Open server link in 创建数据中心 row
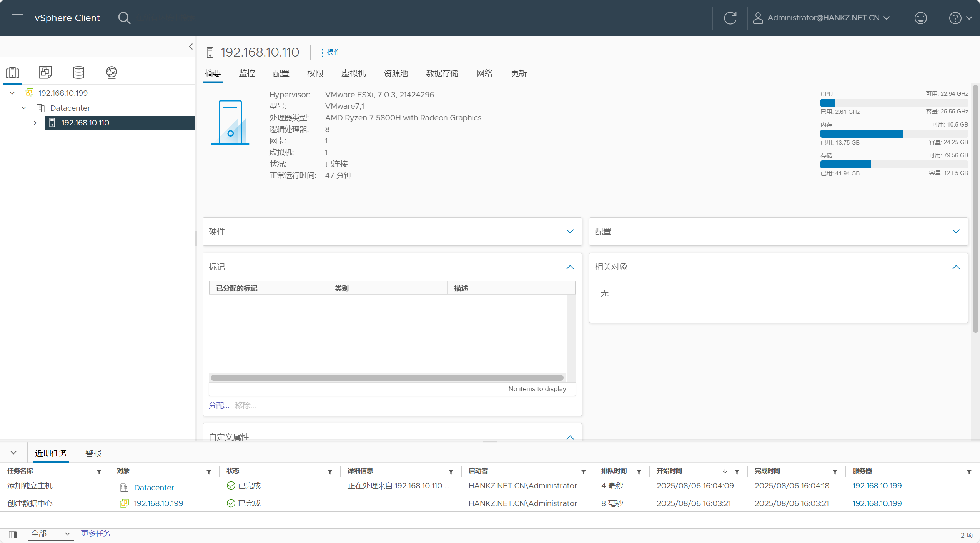This screenshot has width=980, height=543. click(877, 503)
